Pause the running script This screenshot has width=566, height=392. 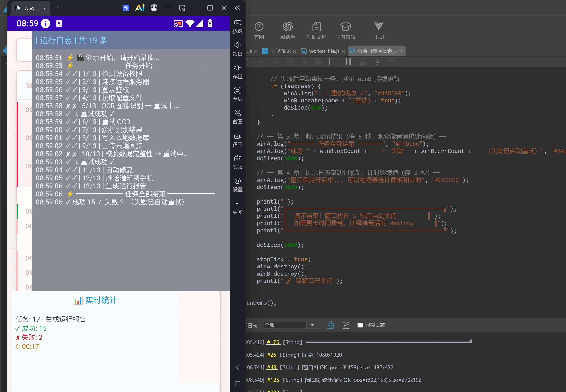tap(348, 61)
